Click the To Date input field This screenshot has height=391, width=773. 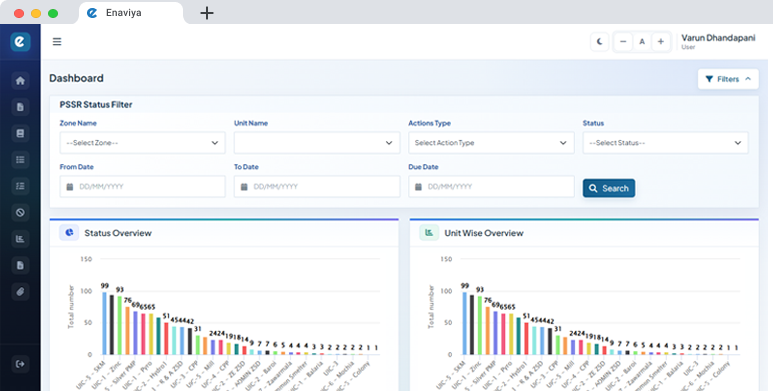tap(317, 187)
